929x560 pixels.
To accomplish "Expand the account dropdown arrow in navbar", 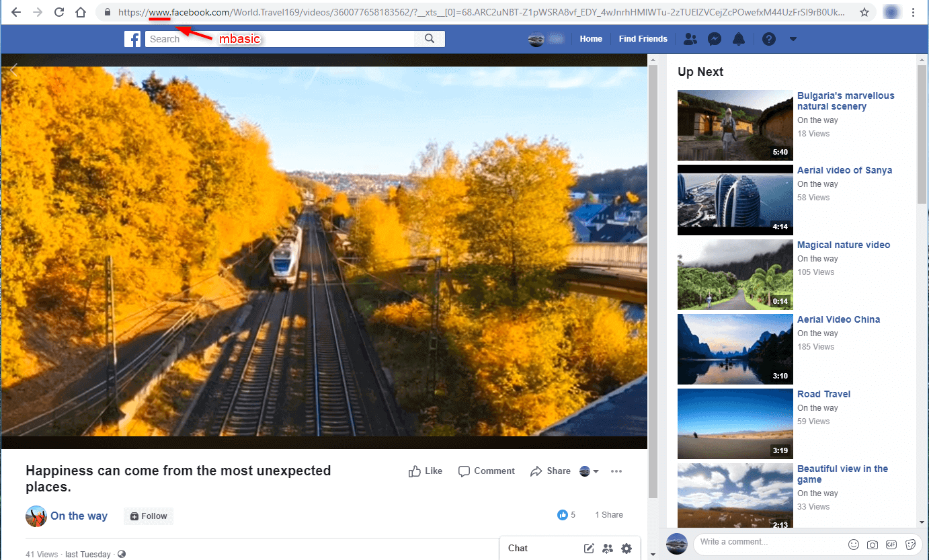I will point(793,39).
